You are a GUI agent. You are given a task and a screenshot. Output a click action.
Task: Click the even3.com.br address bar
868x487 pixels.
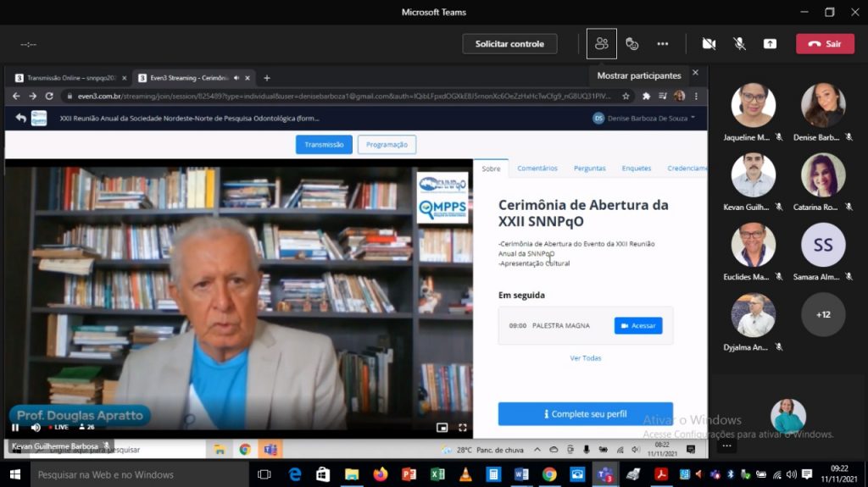click(343, 97)
